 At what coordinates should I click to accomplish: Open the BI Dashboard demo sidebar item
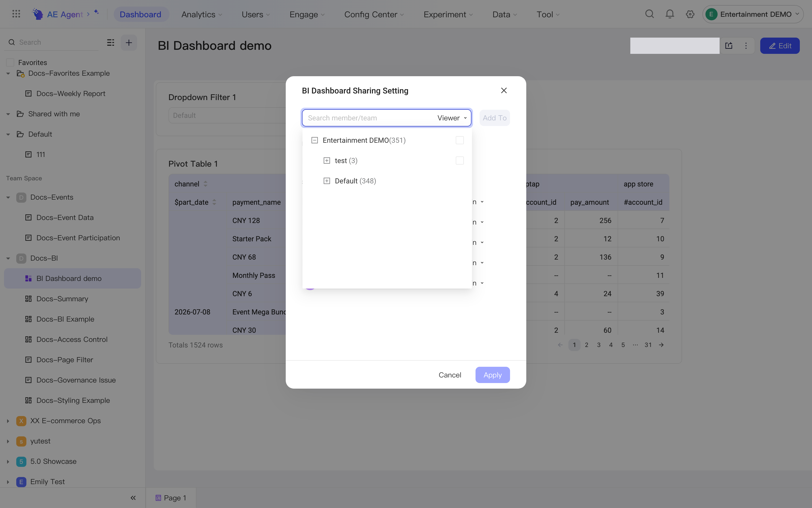click(73, 278)
